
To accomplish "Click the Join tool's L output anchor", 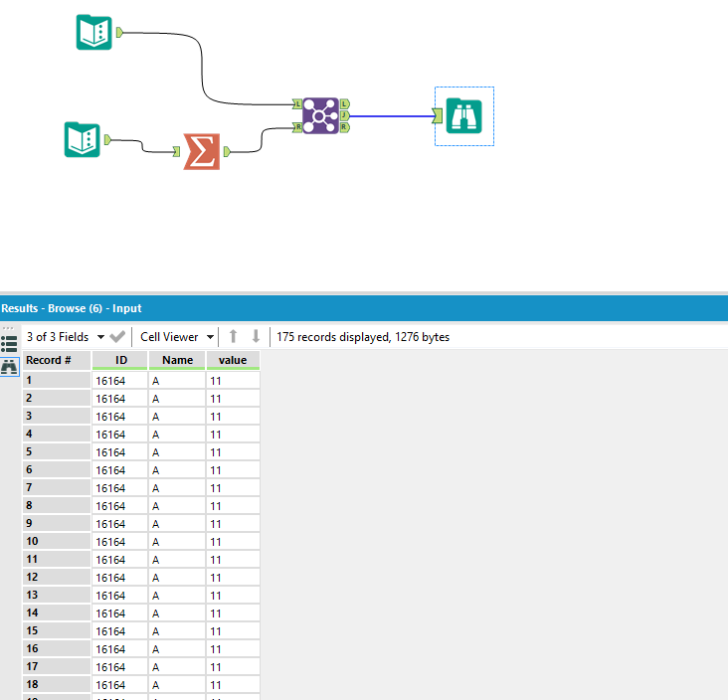I will (344, 104).
